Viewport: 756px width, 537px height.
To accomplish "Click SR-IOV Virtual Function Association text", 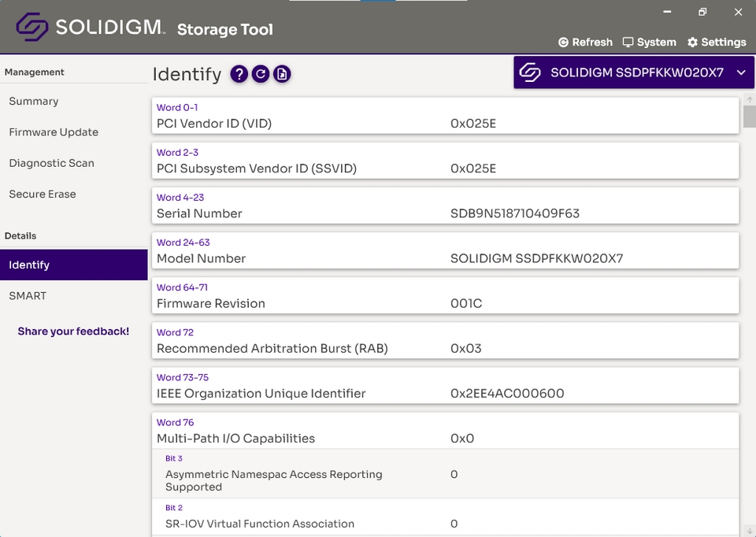I will point(260,524).
